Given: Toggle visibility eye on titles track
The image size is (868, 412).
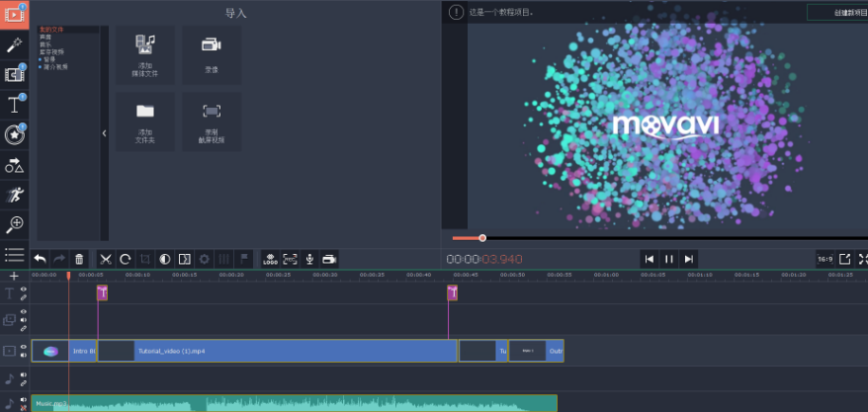Looking at the screenshot, I should 24,289.
